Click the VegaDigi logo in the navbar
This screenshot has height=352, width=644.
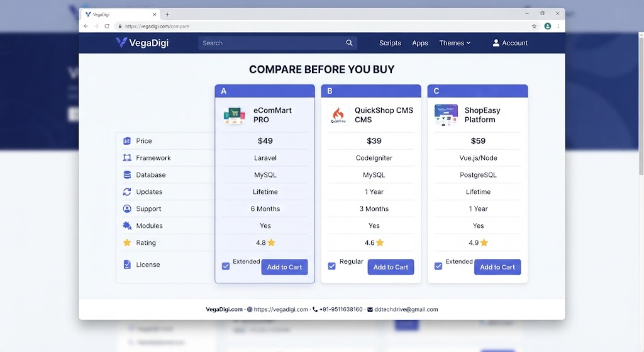142,43
